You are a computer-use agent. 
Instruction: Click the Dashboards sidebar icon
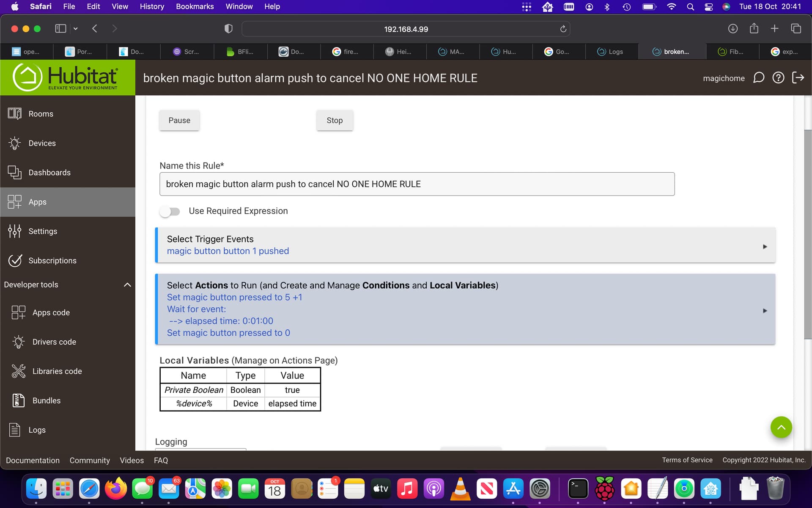(x=14, y=172)
